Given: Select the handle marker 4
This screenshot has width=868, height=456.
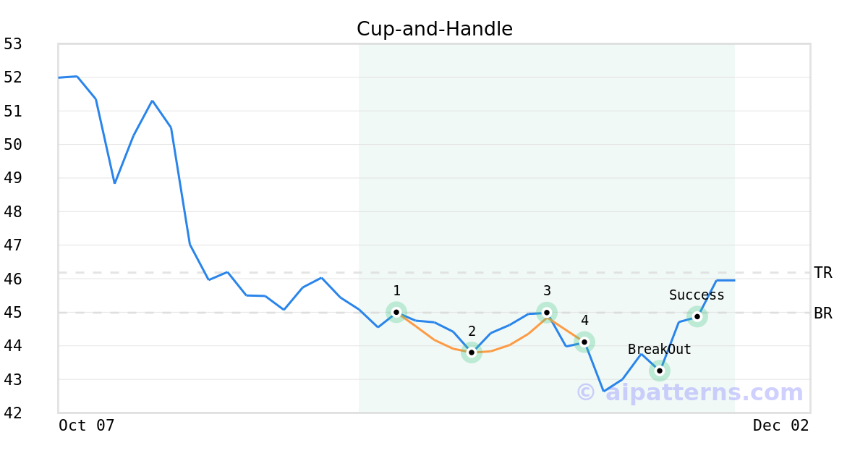Looking at the screenshot, I should [584, 342].
